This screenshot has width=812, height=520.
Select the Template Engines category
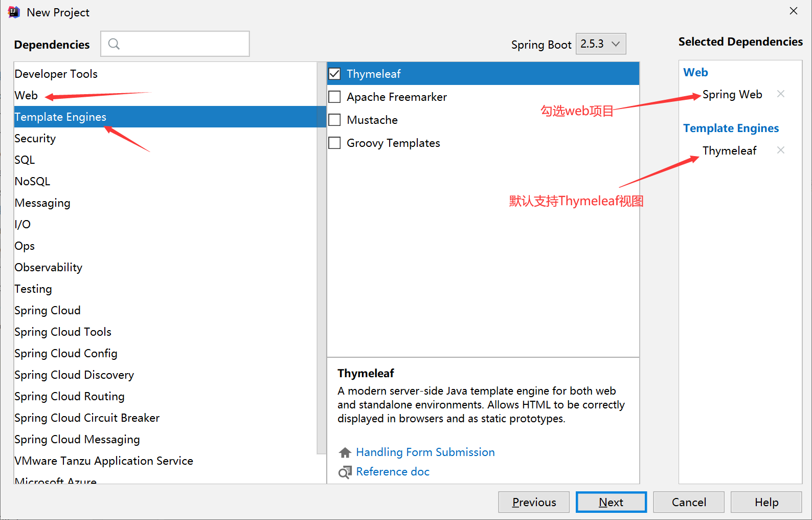tap(166, 117)
